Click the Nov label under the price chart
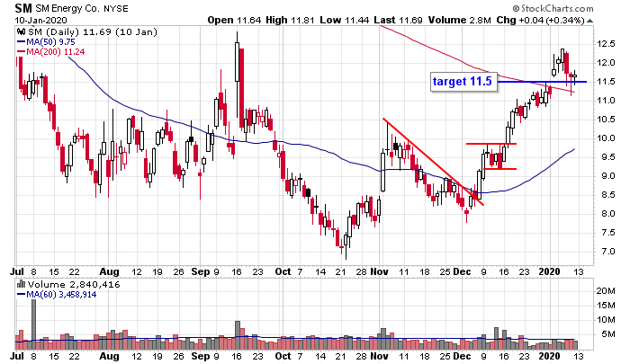This screenshot has height=364, width=630. pos(379,271)
